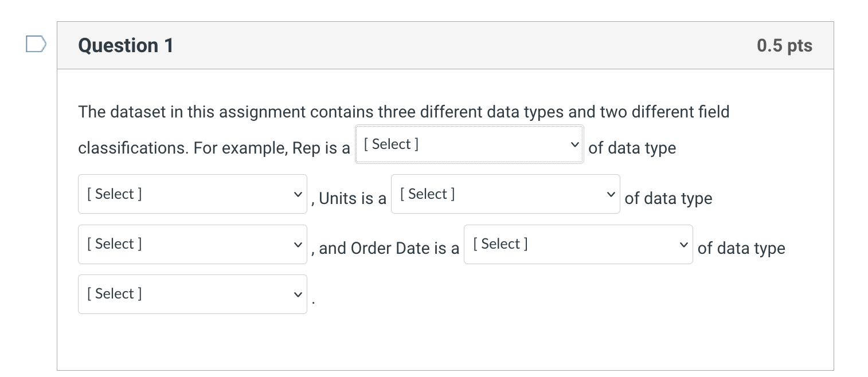
Task: Click the chevron on the Order Date dropdown
Action: (683, 244)
